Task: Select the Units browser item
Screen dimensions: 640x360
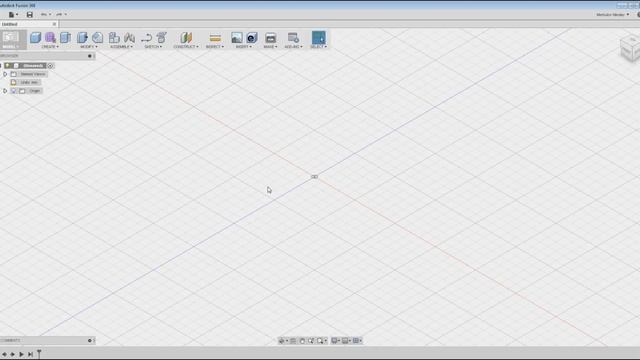Action: (29, 82)
